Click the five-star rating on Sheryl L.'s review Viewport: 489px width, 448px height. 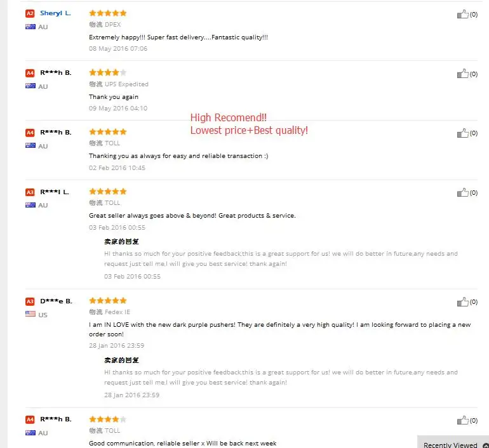click(107, 13)
